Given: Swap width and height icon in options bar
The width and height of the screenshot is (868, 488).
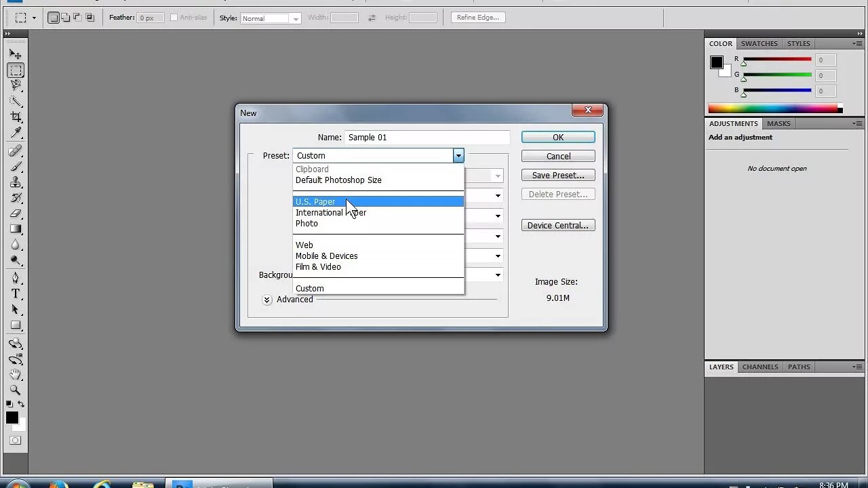Looking at the screenshot, I should coord(372,18).
